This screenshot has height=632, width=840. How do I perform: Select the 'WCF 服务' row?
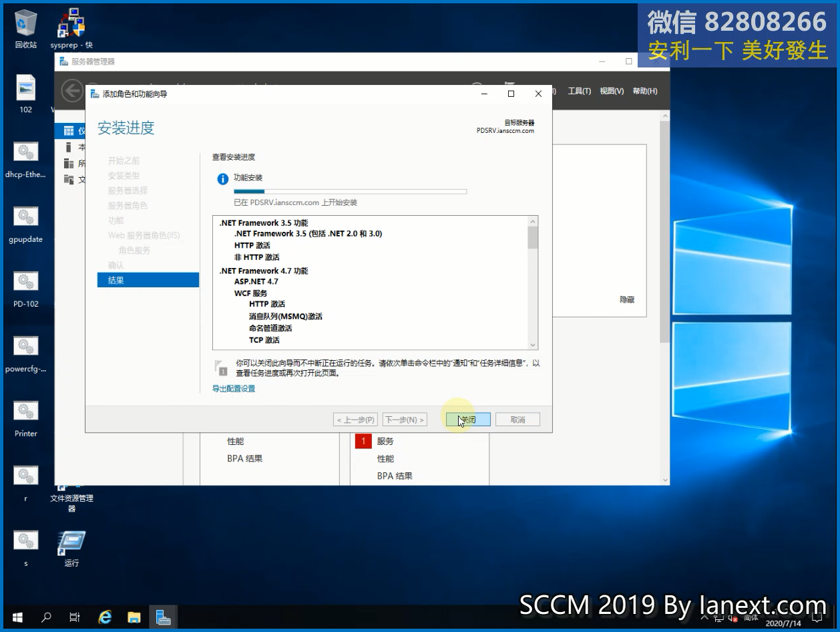[x=250, y=293]
